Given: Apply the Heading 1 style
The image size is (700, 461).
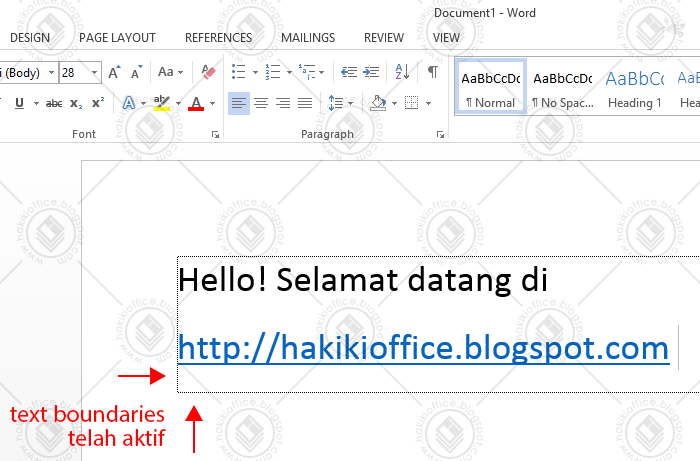Looking at the screenshot, I should point(634,87).
